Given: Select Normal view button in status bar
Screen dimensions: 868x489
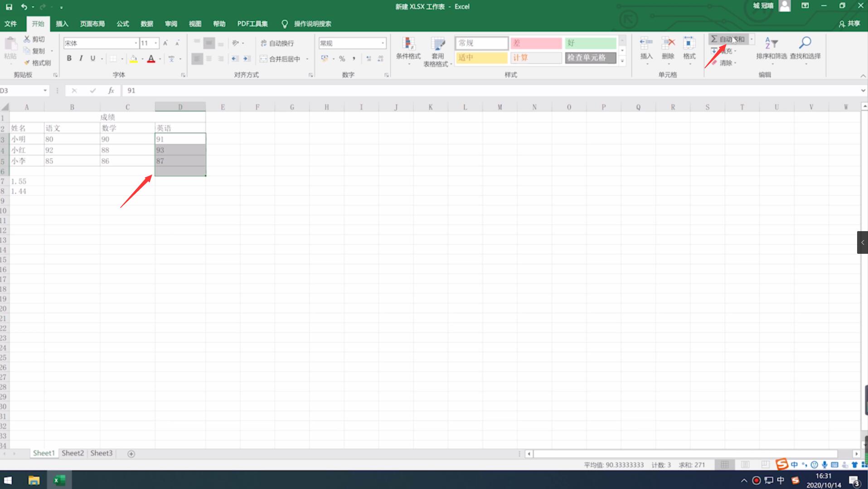Looking at the screenshot, I should tap(725, 465).
